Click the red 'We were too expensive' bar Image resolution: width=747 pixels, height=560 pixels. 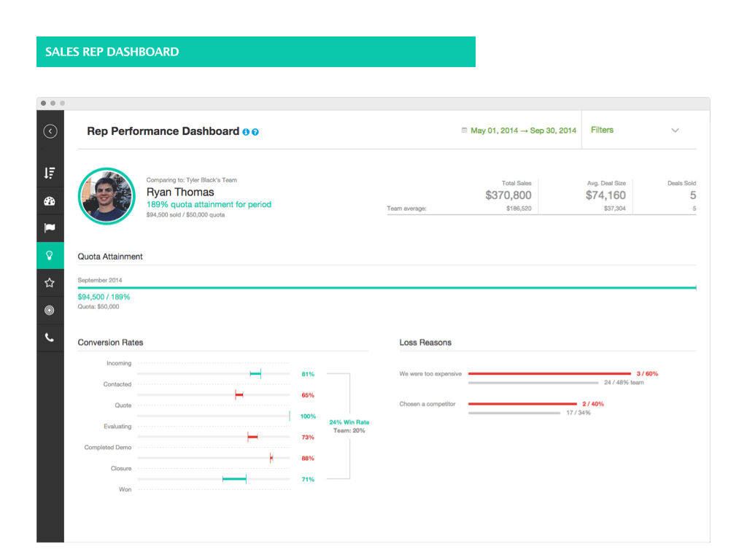coord(551,373)
